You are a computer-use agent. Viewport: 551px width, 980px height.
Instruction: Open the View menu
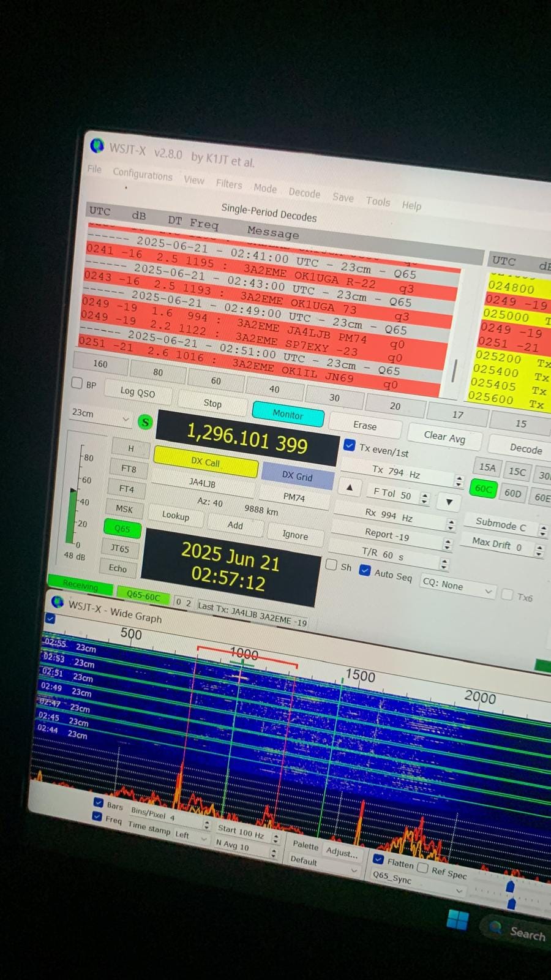[194, 180]
